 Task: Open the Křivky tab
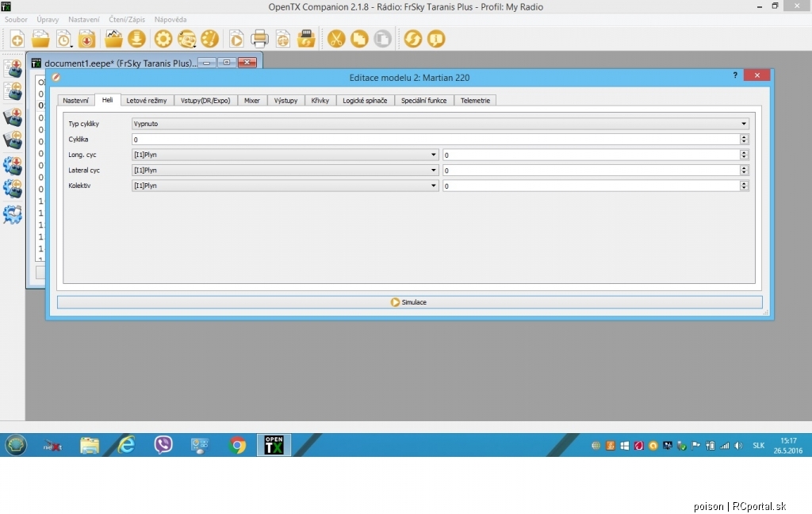pyautogui.click(x=320, y=101)
